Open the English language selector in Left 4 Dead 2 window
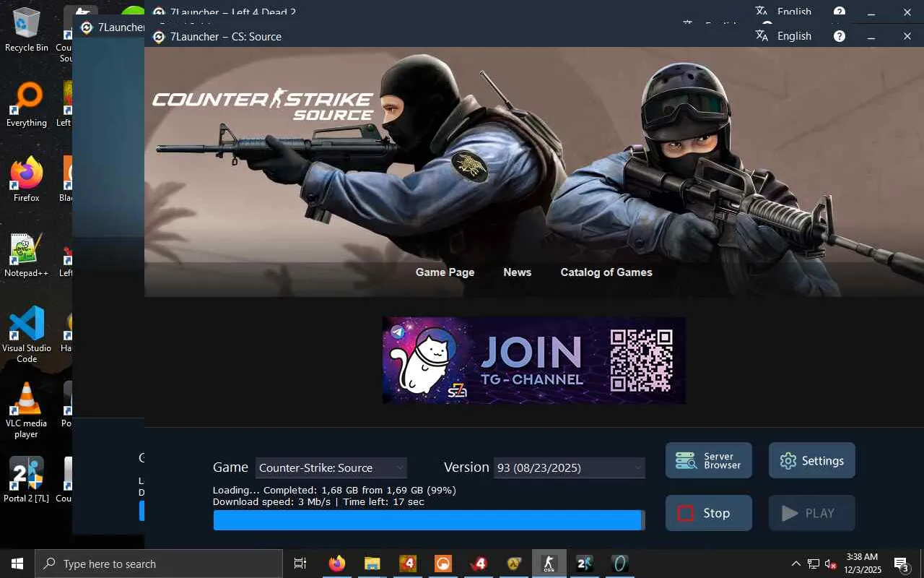The image size is (924, 578). pos(784,11)
